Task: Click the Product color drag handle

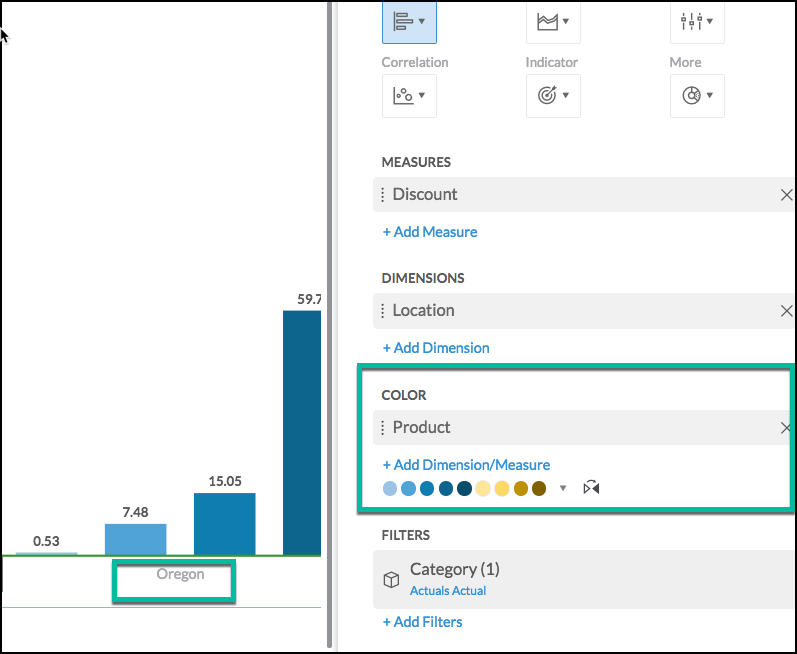Action: 383,428
